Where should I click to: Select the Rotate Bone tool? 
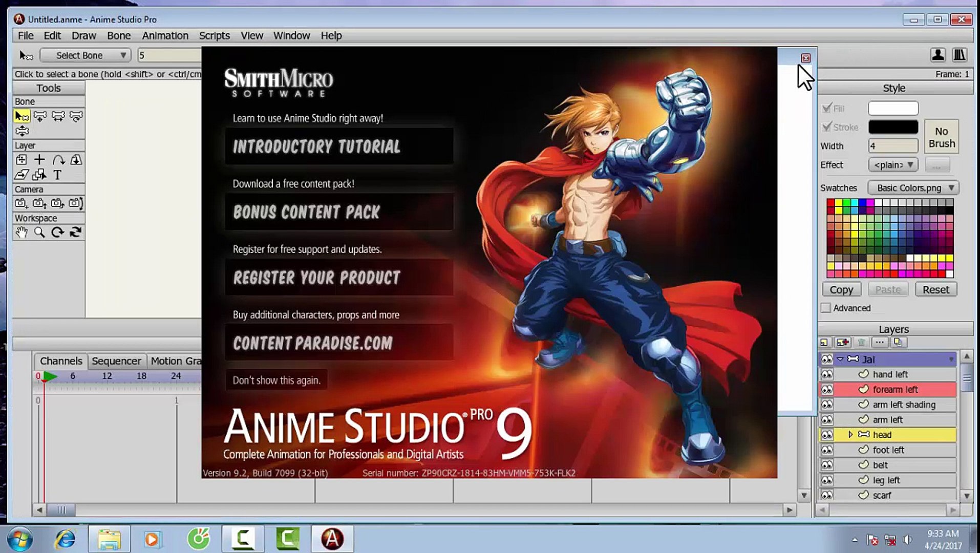pos(76,116)
